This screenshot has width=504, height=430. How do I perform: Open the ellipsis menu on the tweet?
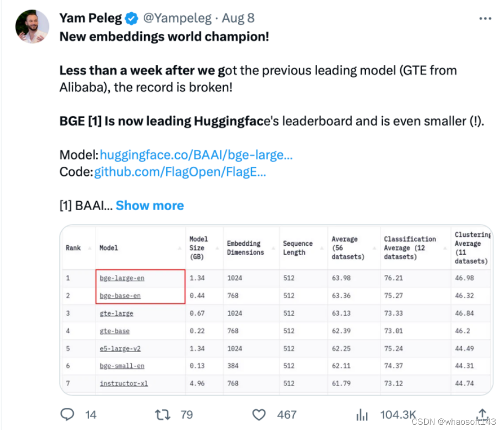point(485,18)
